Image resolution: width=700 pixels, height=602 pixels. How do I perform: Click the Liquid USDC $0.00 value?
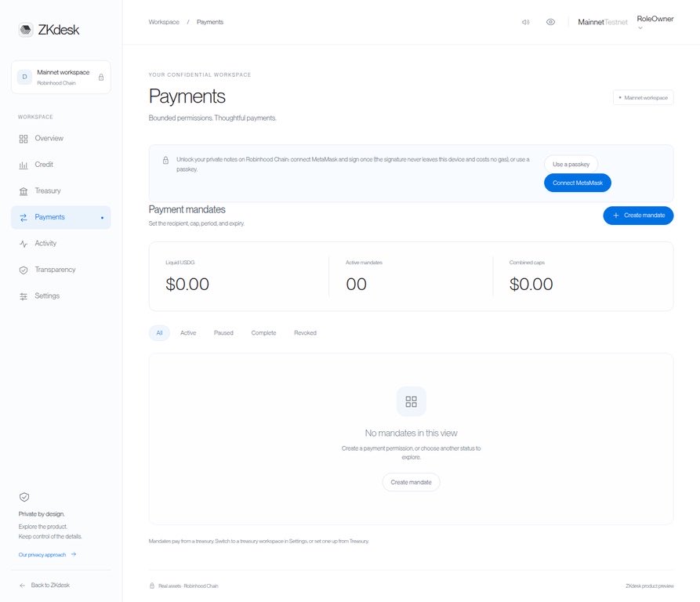click(187, 285)
